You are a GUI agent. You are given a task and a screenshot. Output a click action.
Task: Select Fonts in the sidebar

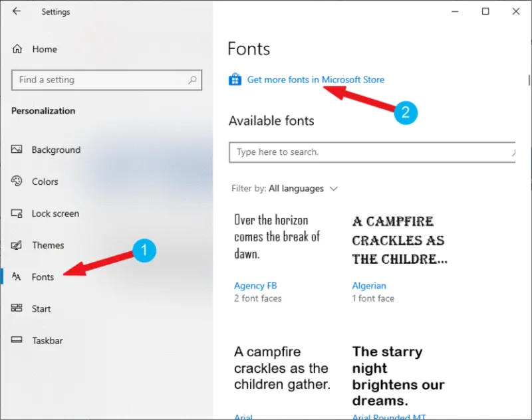pyautogui.click(x=43, y=277)
